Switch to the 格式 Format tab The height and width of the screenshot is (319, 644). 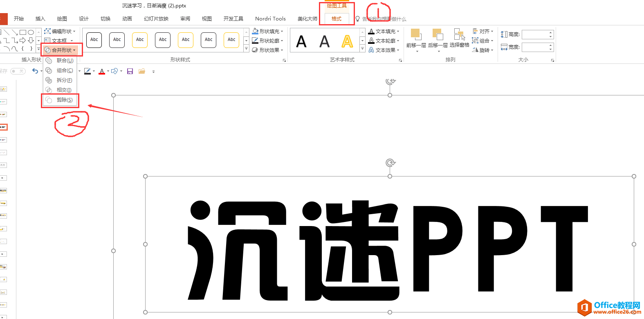[x=337, y=19]
